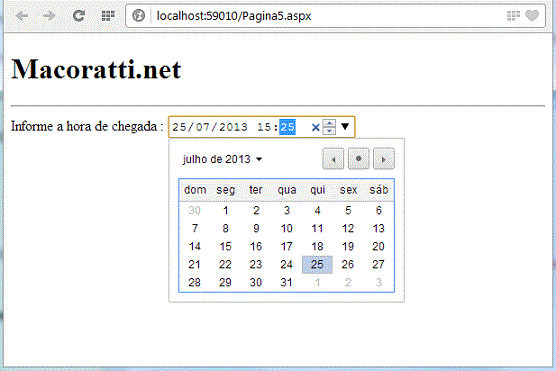Pick day 31 in the calendar

coord(287,282)
